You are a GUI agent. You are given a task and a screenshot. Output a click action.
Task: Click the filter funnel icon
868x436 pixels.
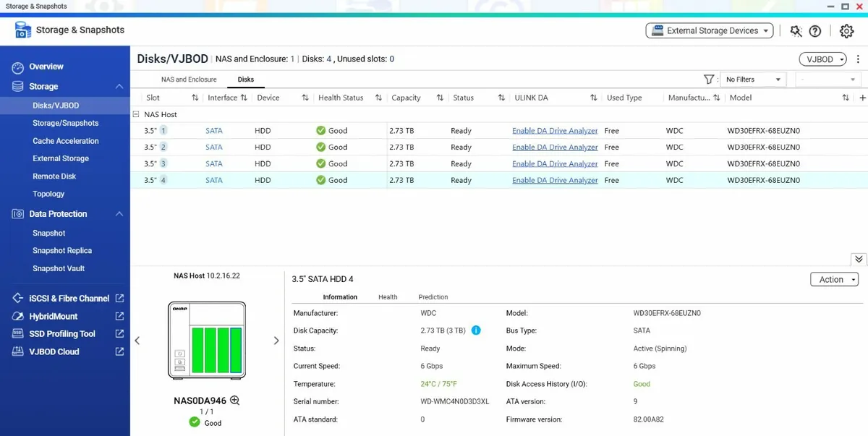[x=710, y=80]
